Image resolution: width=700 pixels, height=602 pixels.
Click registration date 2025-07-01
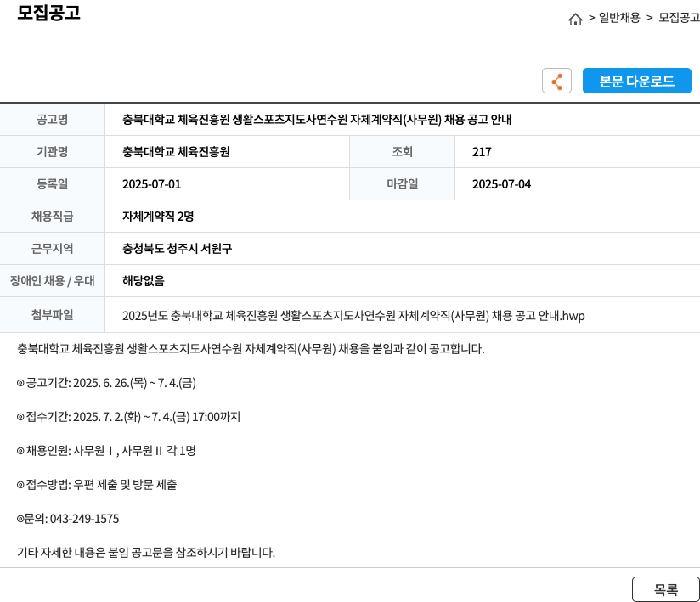[151, 184]
